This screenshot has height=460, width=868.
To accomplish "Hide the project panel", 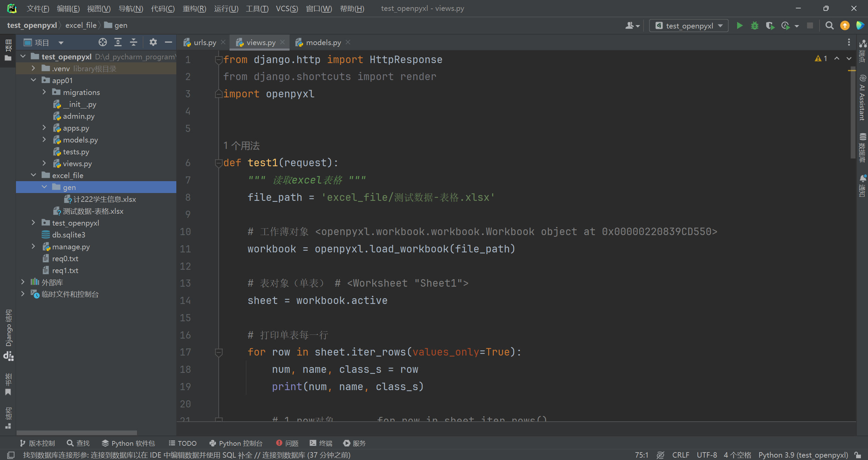I will (x=168, y=42).
